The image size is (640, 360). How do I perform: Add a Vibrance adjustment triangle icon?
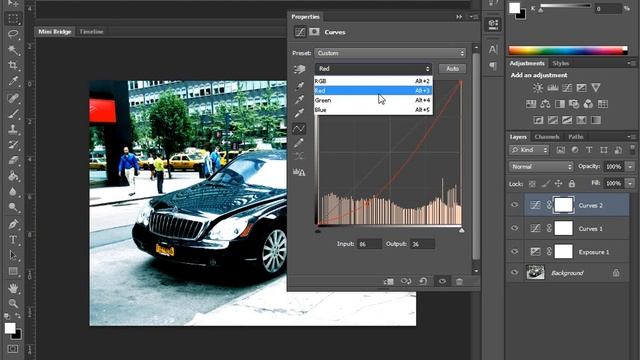click(596, 88)
